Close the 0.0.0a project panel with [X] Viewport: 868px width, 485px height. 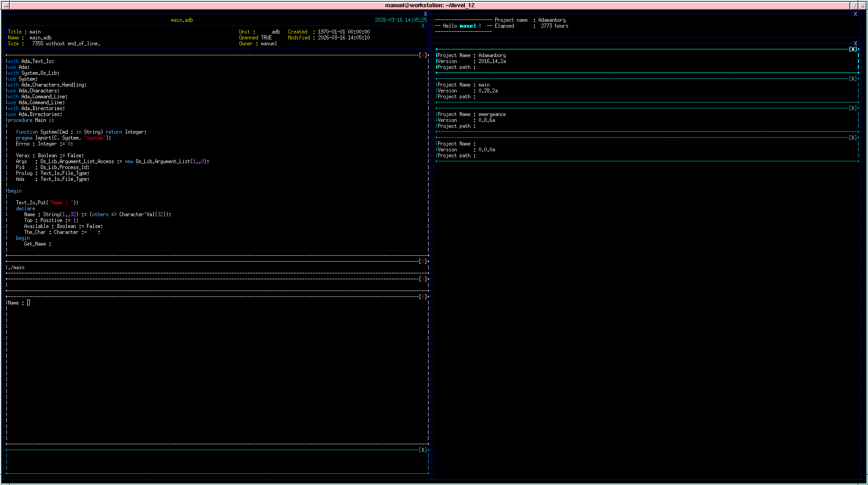[853, 138]
